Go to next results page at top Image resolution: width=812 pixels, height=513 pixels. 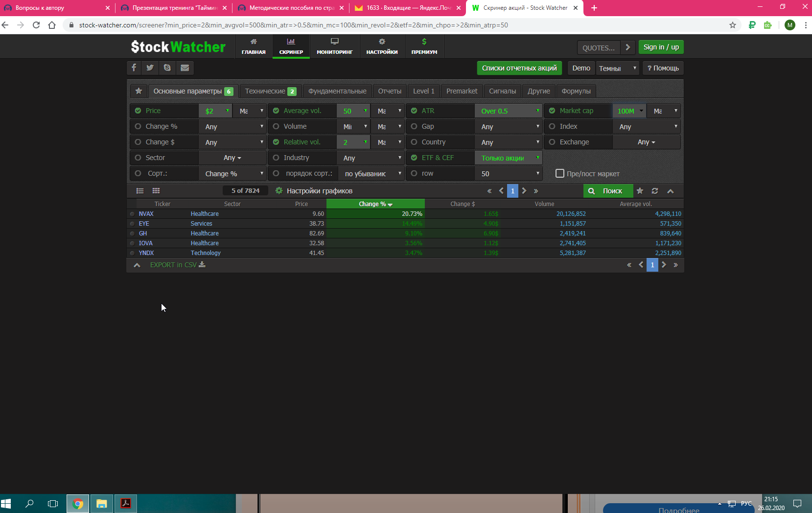[x=524, y=191]
